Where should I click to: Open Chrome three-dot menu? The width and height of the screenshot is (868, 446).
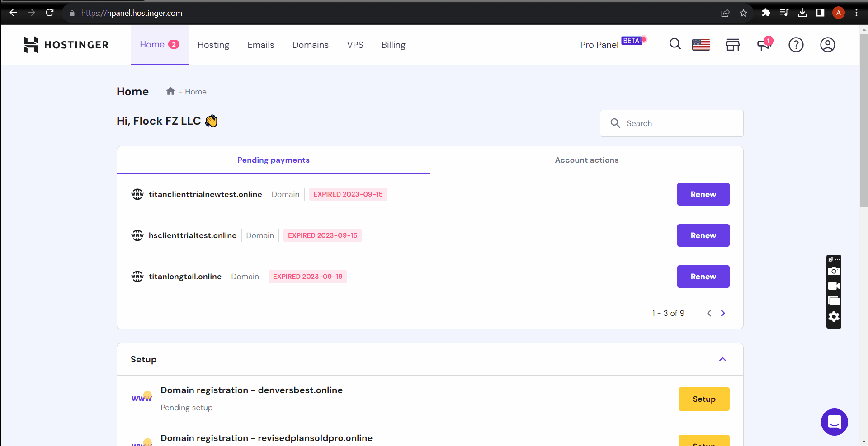pos(857,13)
